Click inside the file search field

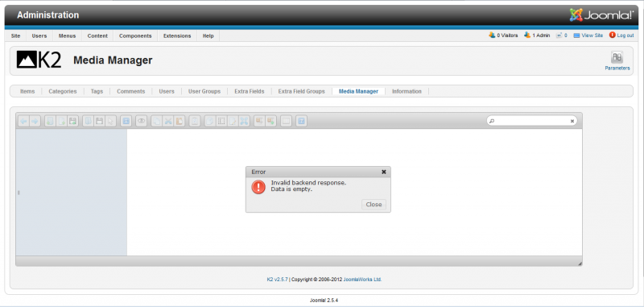[x=532, y=121]
